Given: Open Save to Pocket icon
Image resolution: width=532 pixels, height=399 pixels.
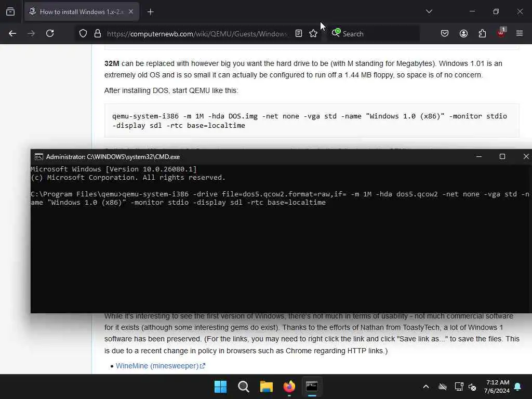Looking at the screenshot, I should pos(445,33).
